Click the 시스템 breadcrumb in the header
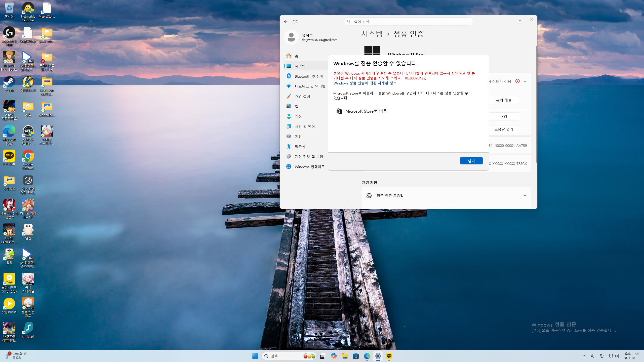 [372, 34]
